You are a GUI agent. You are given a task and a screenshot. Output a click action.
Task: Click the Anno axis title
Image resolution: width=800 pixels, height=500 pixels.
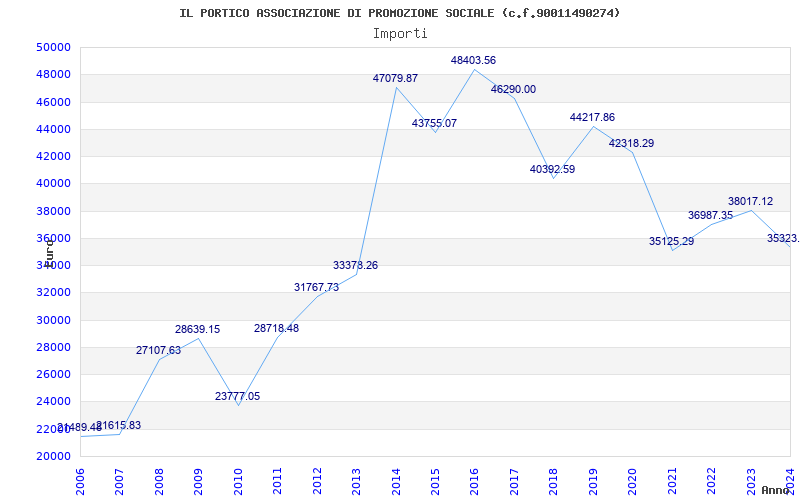(x=776, y=490)
